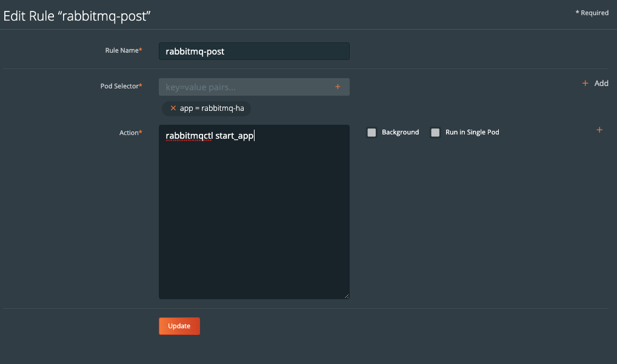The width and height of the screenshot is (617, 364).
Task: Click the underlined rabbitmqctl word
Action: (x=188, y=136)
